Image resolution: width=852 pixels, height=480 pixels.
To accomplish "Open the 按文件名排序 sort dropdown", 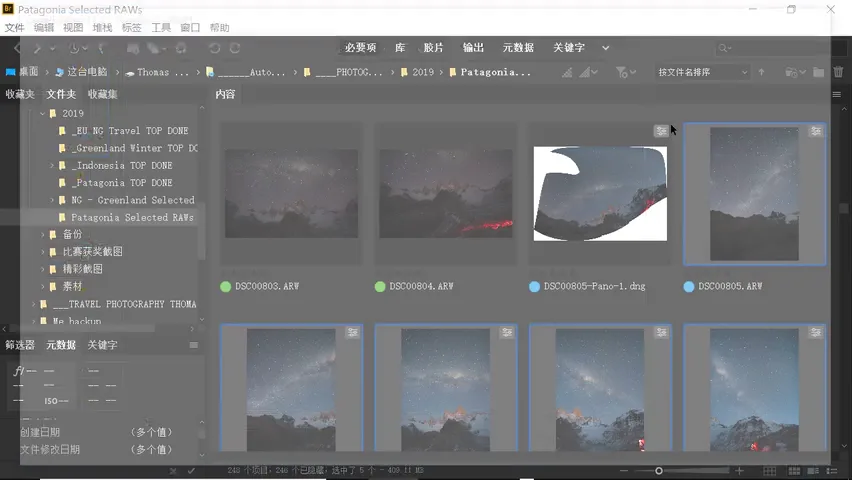I will (x=703, y=72).
